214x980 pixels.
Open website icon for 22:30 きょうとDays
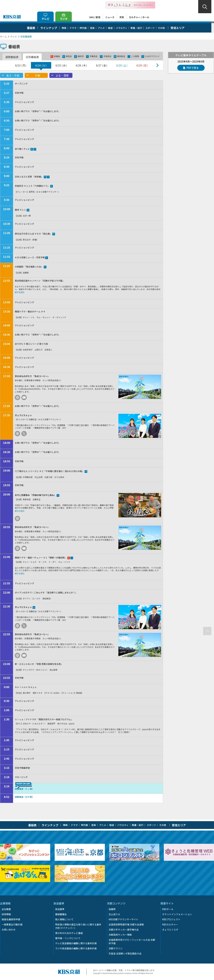[x=17, y=626]
